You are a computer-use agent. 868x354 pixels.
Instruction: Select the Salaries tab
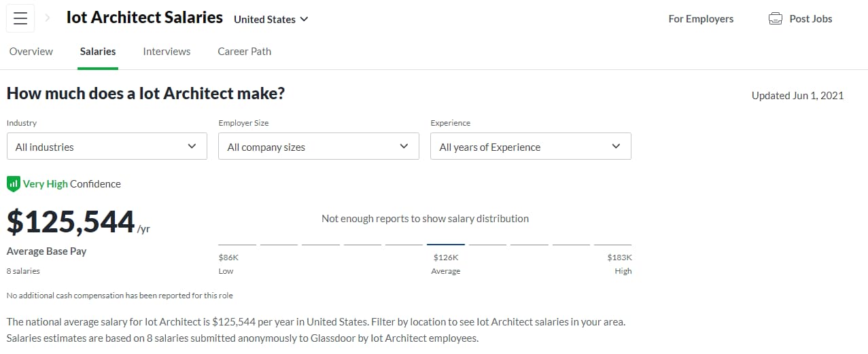coord(98,52)
